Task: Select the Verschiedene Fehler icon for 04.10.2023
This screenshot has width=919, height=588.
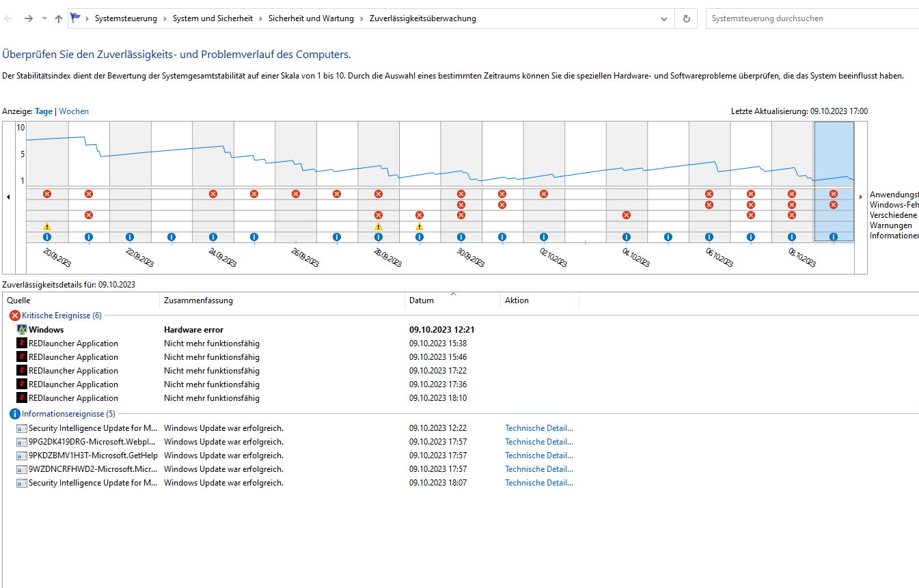Action: point(627,215)
